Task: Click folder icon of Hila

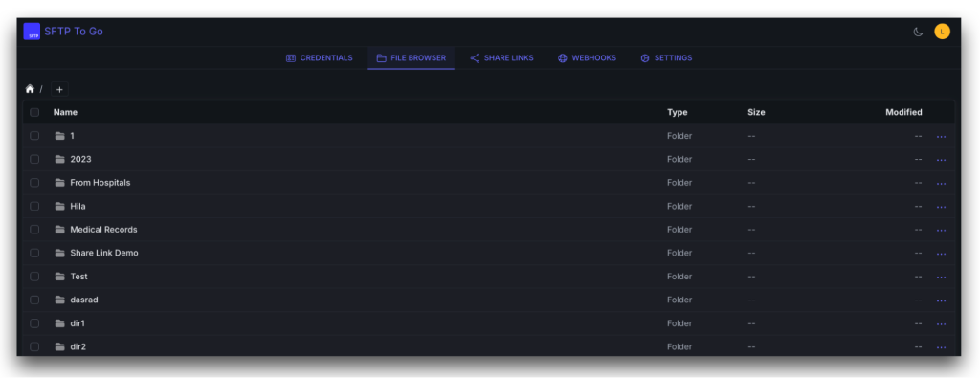Action: tap(60, 206)
